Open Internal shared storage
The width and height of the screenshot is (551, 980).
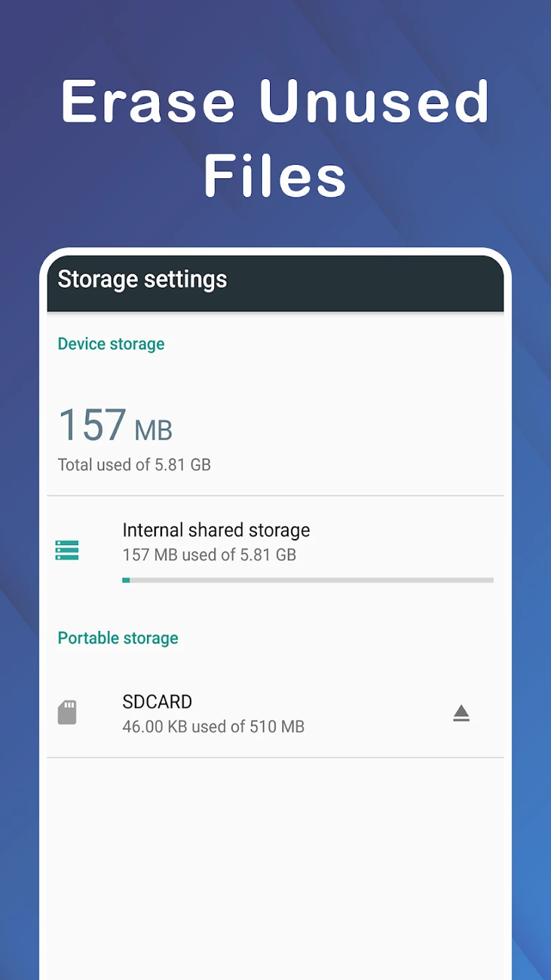(216, 530)
